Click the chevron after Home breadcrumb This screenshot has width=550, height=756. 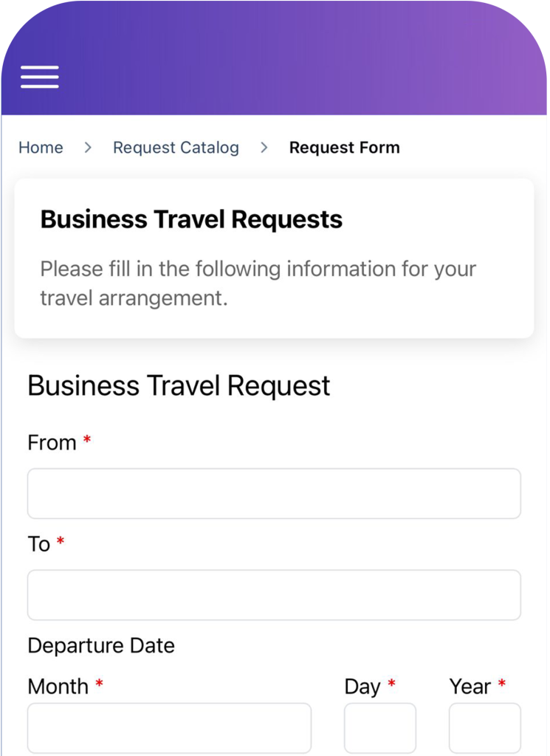point(88,148)
